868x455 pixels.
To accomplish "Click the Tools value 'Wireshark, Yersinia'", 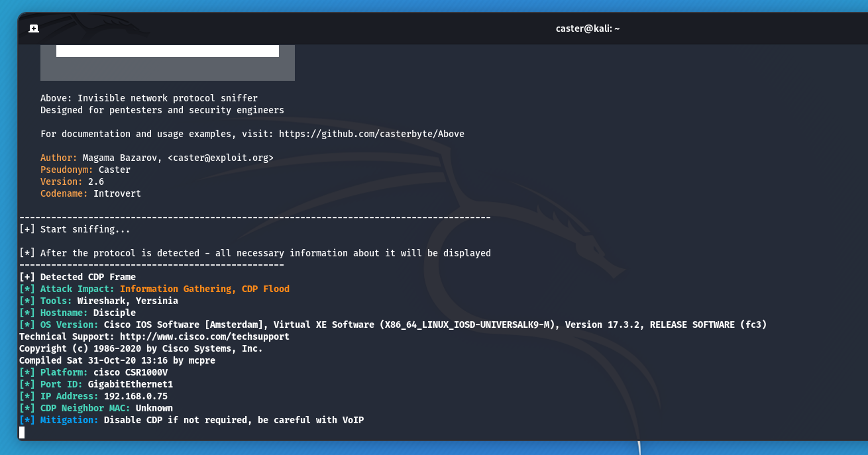I will (128, 301).
